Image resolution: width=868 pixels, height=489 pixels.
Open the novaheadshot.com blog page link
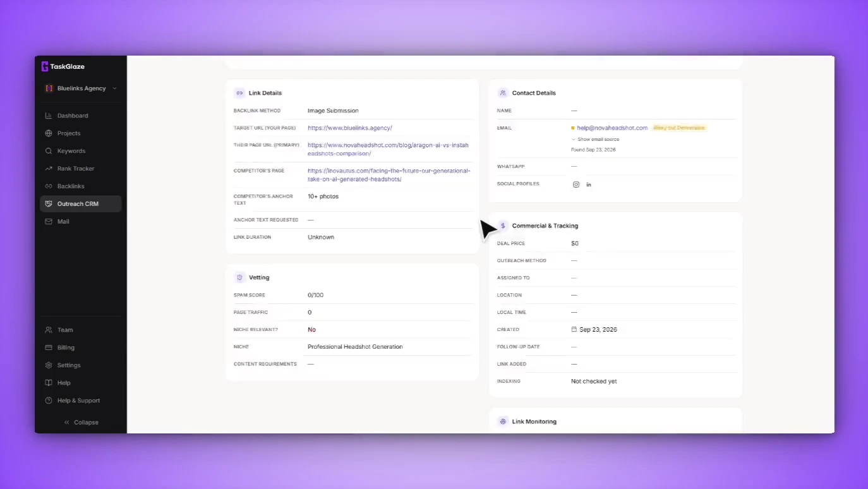(x=388, y=149)
